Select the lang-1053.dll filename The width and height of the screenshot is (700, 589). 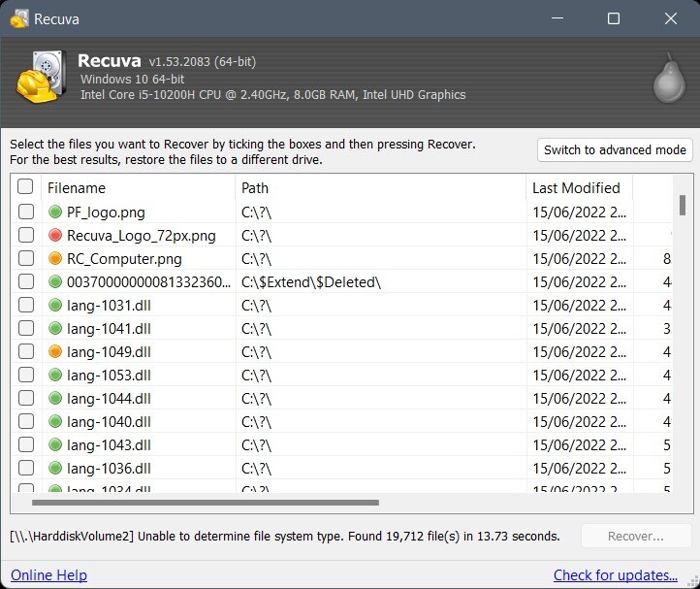pos(109,375)
